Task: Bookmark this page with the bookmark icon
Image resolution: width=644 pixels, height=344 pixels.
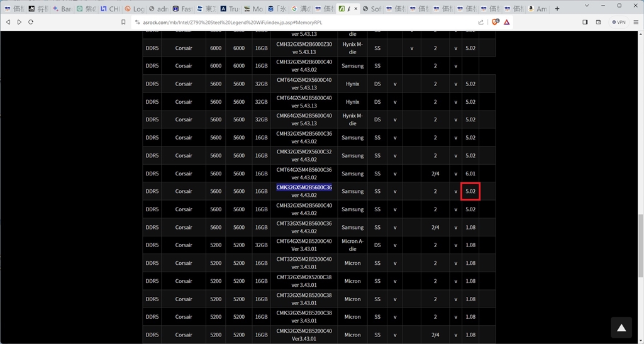Action: click(123, 22)
